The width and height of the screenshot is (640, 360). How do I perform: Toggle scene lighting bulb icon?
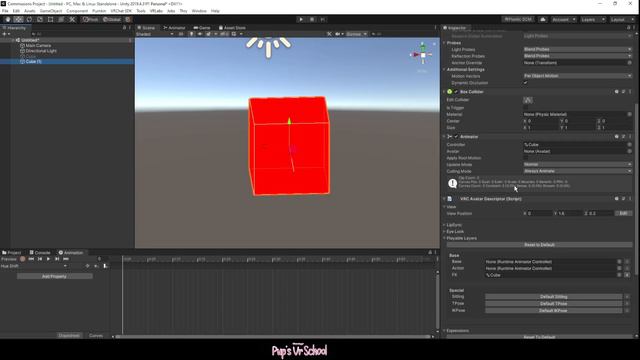(x=191, y=34)
